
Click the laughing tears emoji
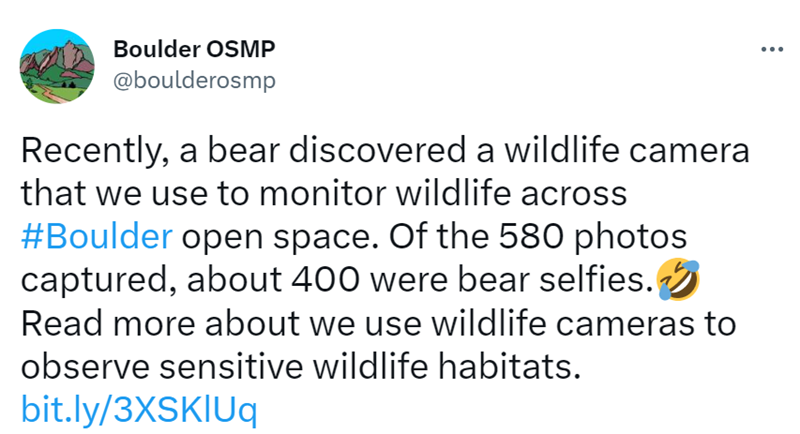tap(679, 283)
